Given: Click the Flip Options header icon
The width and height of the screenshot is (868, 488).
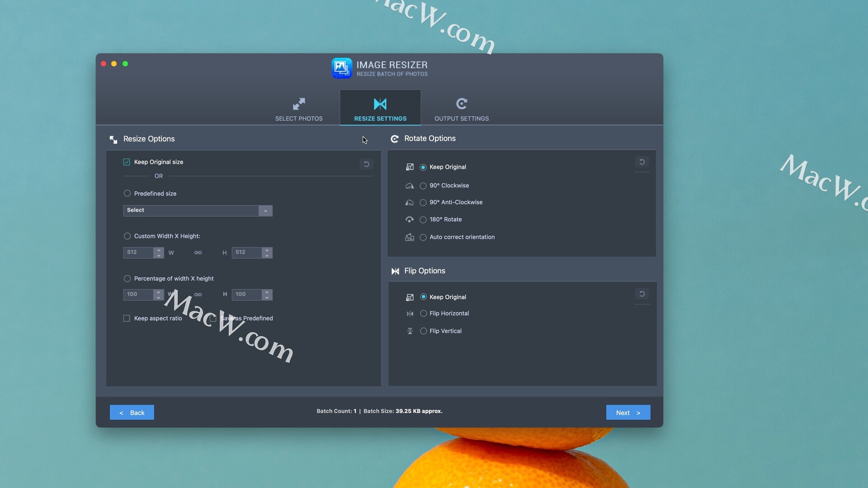Looking at the screenshot, I should point(395,271).
